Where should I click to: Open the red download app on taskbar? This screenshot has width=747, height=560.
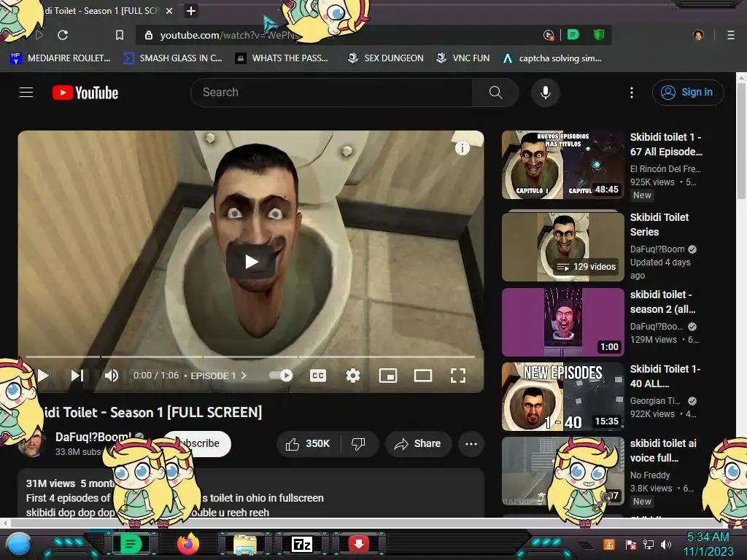tap(359, 544)
